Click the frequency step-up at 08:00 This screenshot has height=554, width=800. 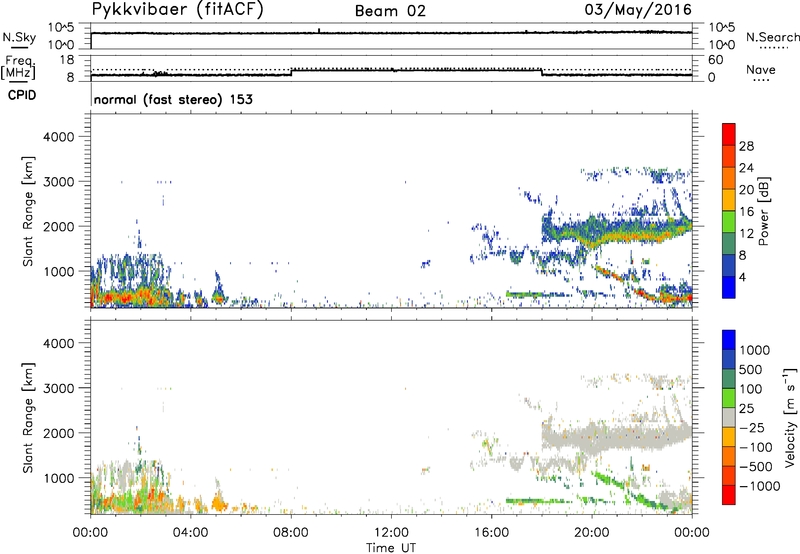coord(291,72)
